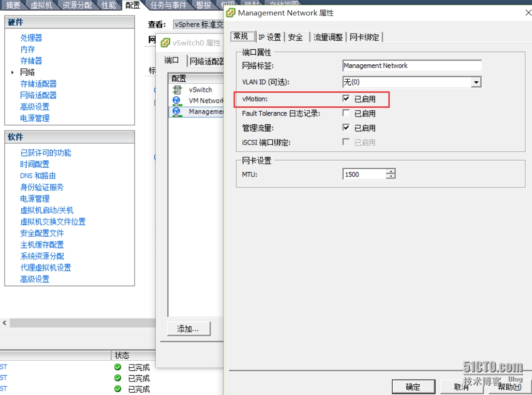Viewport: 532px width, 395px height.
Task: Click the first green completed status icon
Action: pos(118,367)
